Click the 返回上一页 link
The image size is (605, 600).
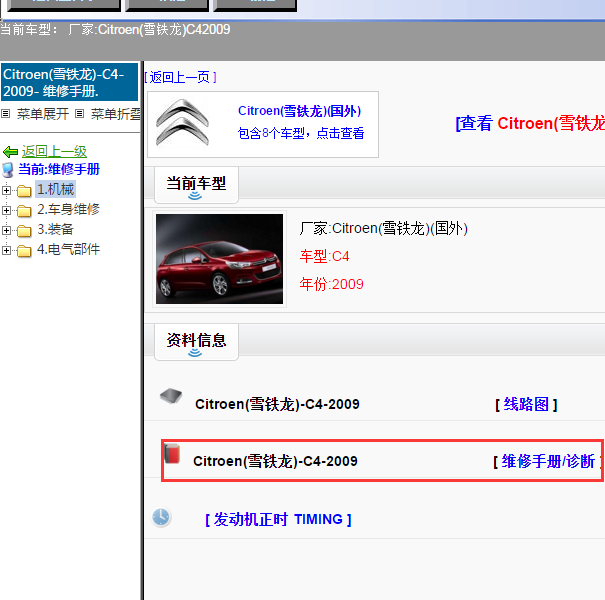[180, 77]
